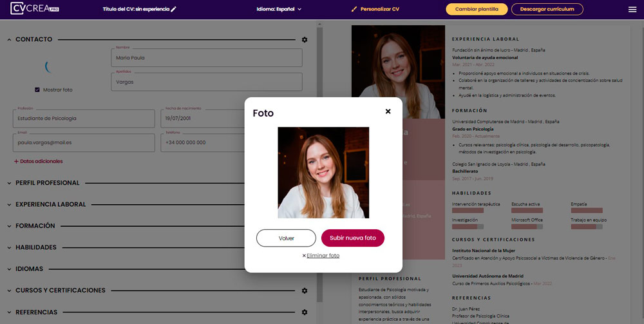The image size is (644, 324).
Task: Click the Empatía skill bar
Action: (587, 211)
